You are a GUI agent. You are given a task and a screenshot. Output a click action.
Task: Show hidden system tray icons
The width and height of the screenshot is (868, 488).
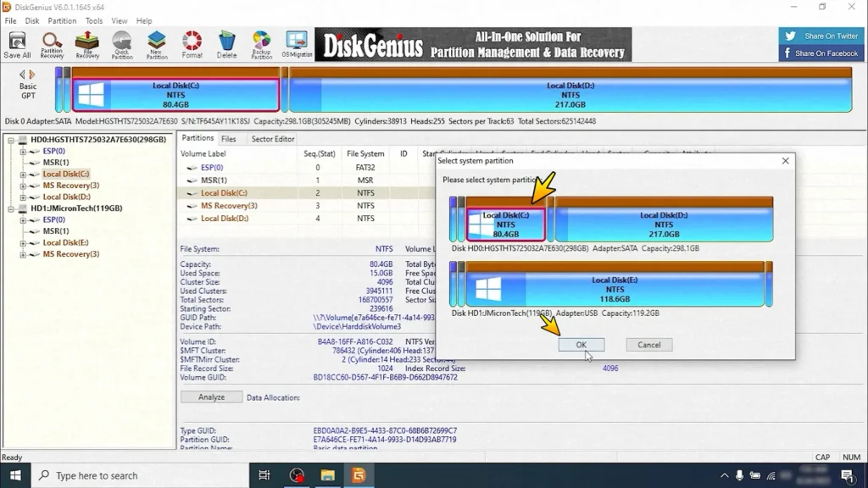pos(724,475)
